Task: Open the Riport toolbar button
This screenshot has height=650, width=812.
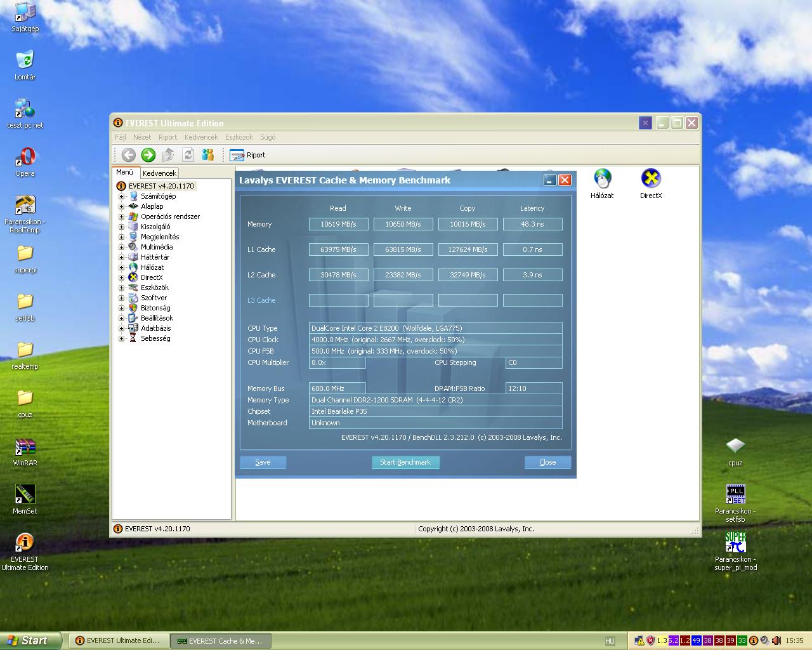Action: click(x=247, y=155)
